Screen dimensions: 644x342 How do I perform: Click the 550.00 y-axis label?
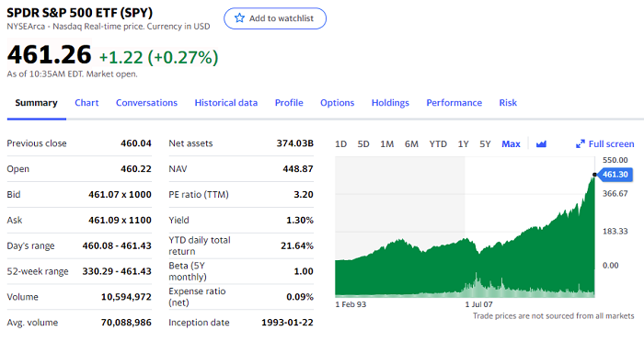[615, 160]
